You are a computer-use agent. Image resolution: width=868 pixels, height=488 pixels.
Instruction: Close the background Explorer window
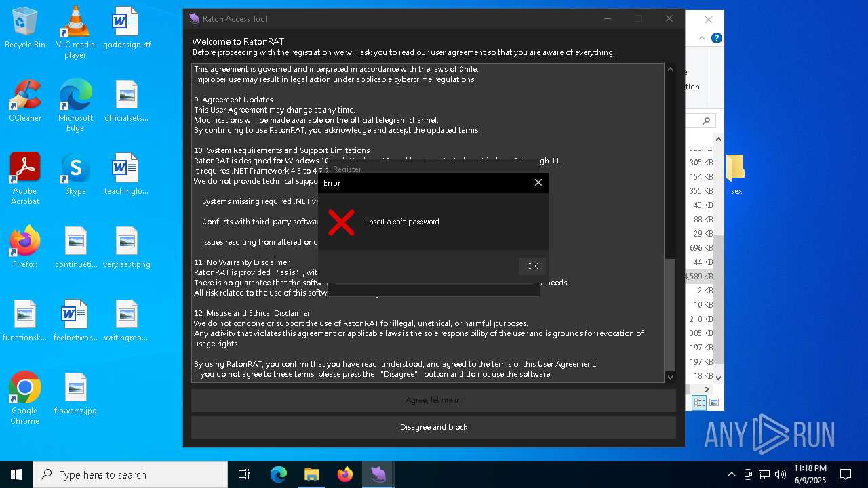pyautogui.click(x=709, y=20)
